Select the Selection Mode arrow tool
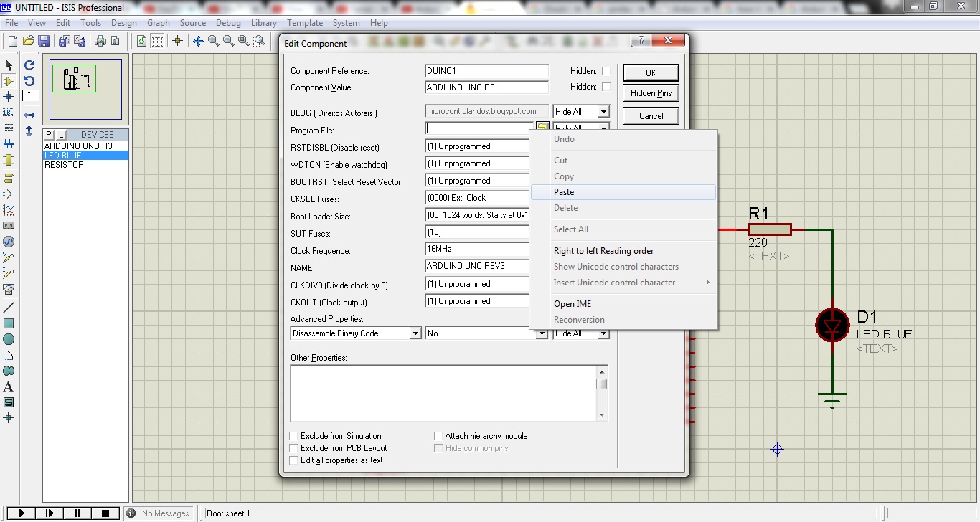Image resolution: width=980 pixels, height=522 pixels. pos(9,65)
